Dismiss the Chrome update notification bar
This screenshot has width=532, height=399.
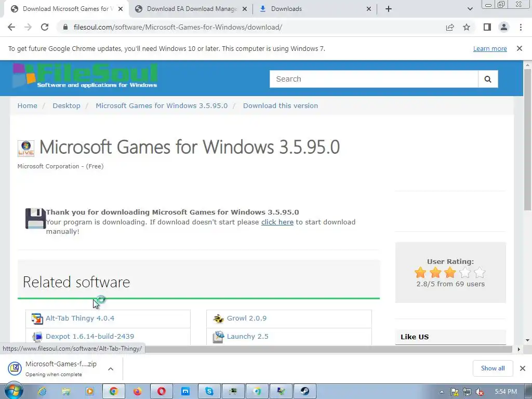click(520, 48)
